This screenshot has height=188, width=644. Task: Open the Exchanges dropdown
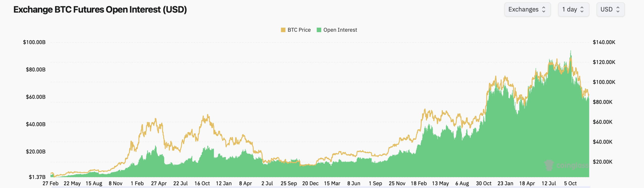click(x=528, y=9)
